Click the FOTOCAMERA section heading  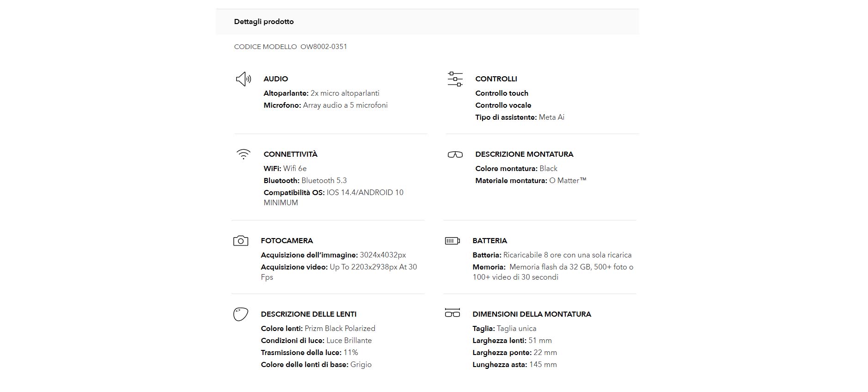click(x=287, y=241)
